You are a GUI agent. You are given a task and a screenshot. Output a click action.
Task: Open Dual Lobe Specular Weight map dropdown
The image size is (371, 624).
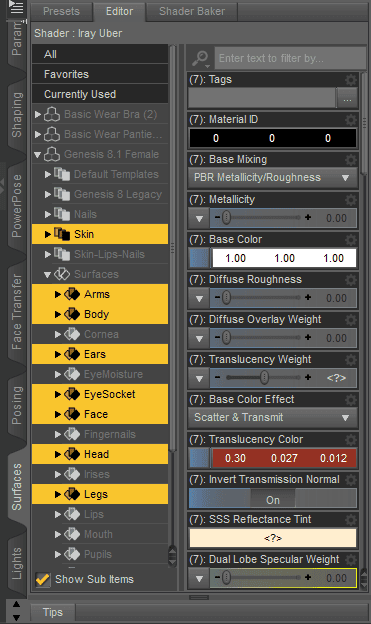199,578
